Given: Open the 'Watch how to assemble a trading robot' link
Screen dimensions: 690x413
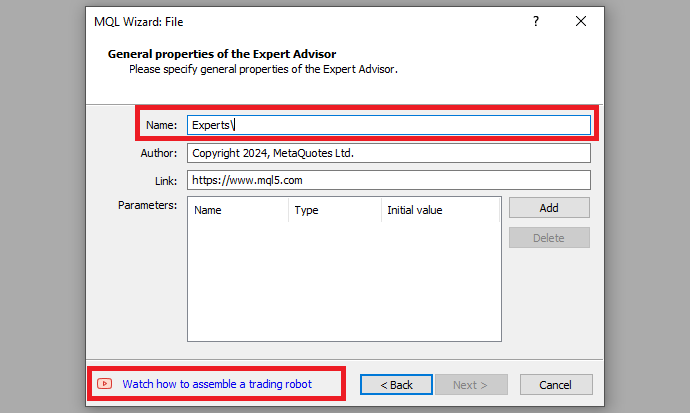Looking at the screenshot, I should click(x=217, y=384).
